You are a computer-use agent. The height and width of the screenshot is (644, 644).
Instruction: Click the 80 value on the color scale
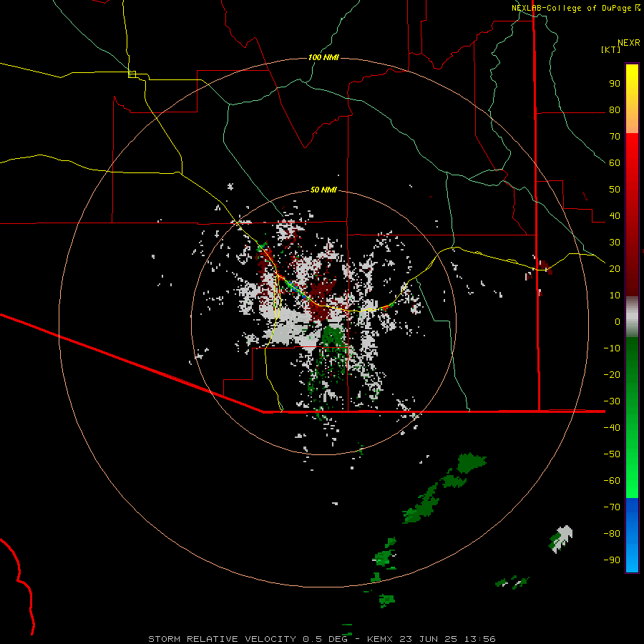click(x=615, y=110)
